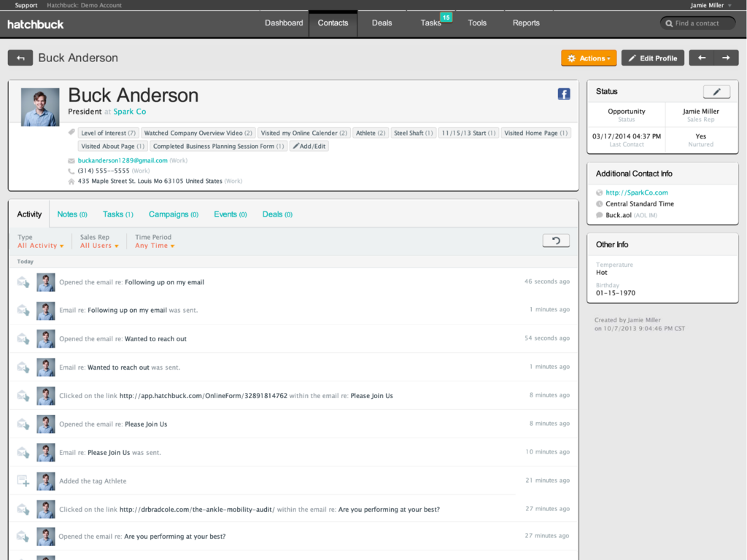Open Buck Anderson's Facebook profile icon
This screenshot has width=747, height=560.
[564, 94]
